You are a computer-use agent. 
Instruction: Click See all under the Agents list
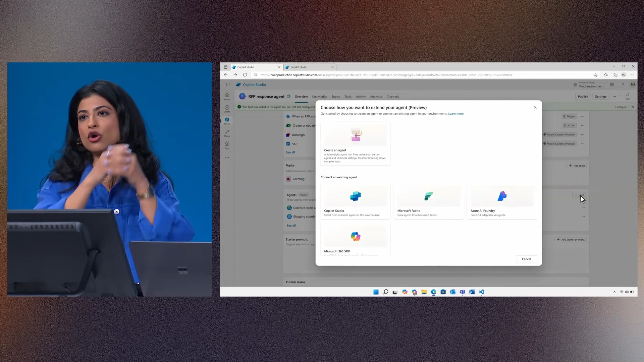tap(291, 226)
